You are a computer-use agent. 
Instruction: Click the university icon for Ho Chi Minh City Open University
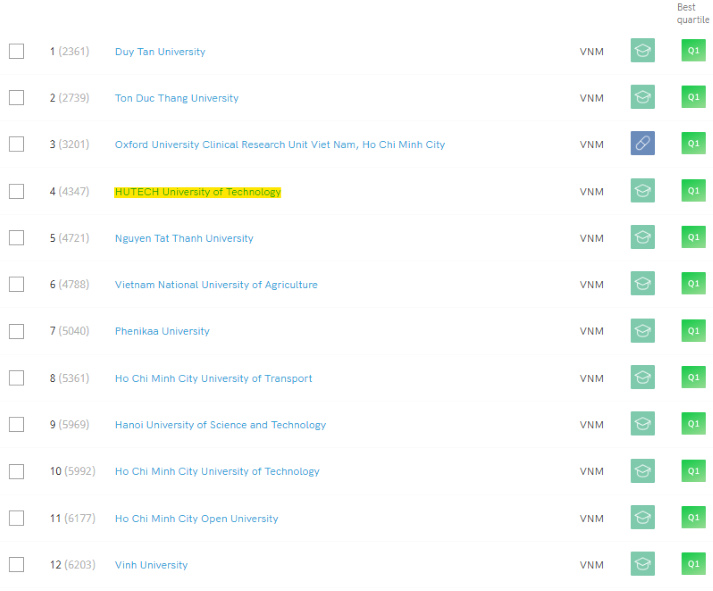(642, 518)
